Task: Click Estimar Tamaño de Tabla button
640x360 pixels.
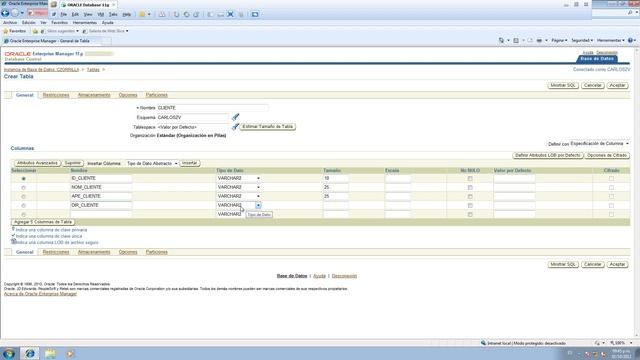Action: click(x=267, y=127)
